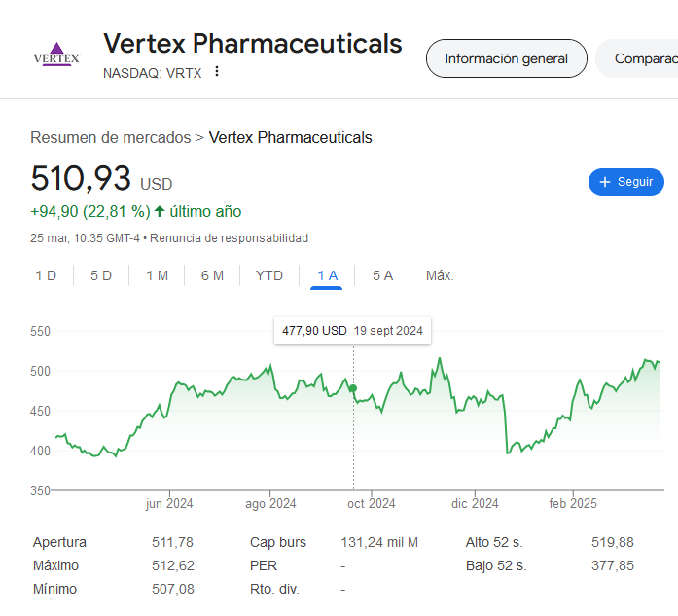This screenshot has height=616, width=678.
Task: Select the Información general tab
Action: (x=507, y=58)
